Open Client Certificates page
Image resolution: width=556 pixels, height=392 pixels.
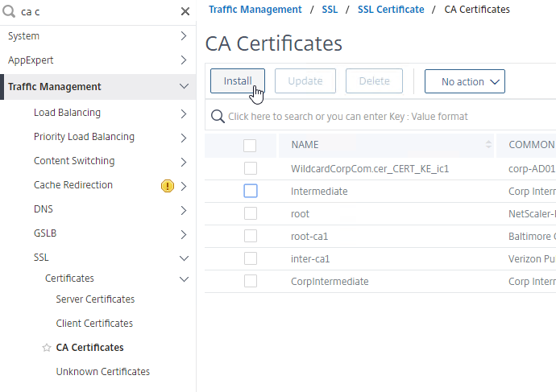tap(94, 324)
